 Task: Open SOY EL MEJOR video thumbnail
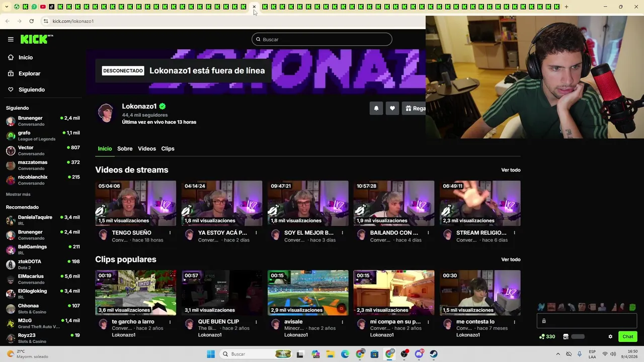308,203
